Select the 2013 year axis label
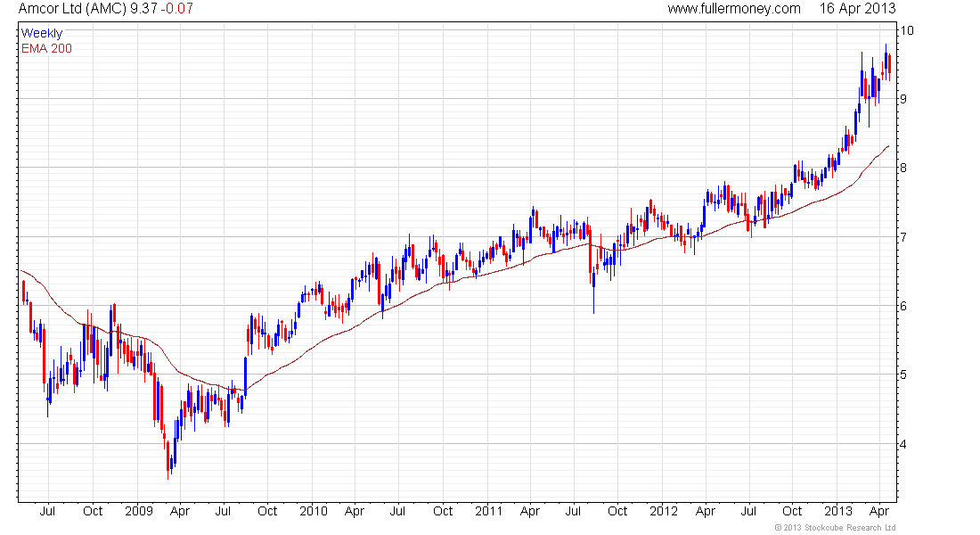Screen dimensions: 980x535 [x=838, y=511]
